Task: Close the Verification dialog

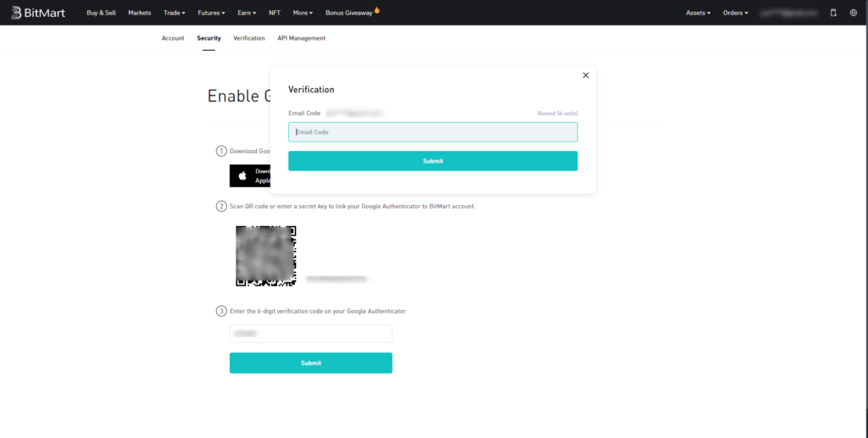Action: [585, 75]
